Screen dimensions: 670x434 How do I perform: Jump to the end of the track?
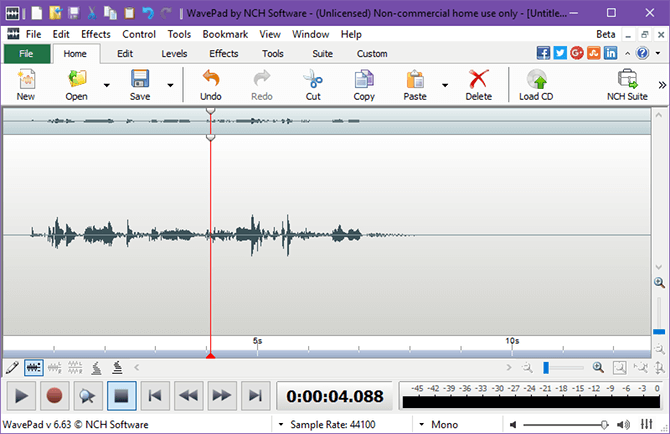pyautogui.click(x=255, y=396)
